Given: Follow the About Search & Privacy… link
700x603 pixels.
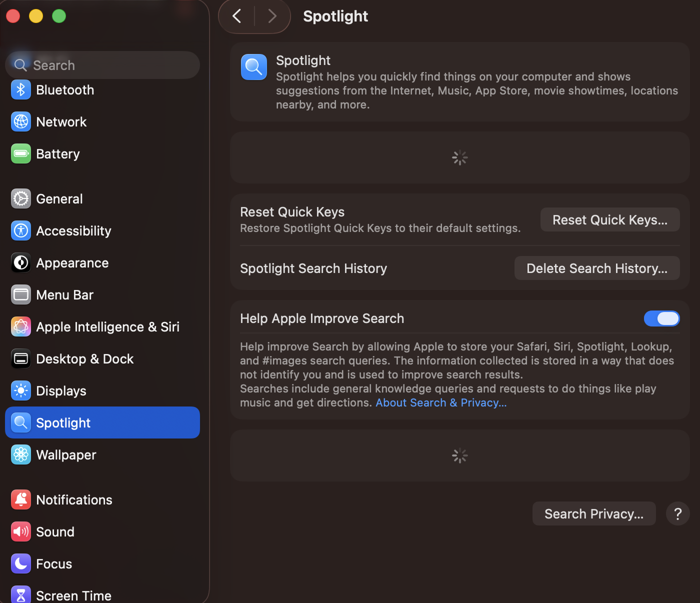Looking at the screenshot, I should [x=441, y=403].
